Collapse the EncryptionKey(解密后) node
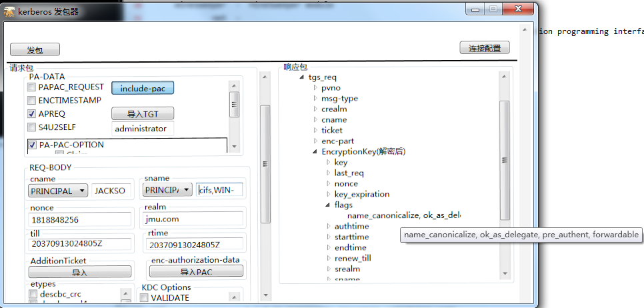Image resolution: width=644 pixels, height=308 pixels. point(315,151)
